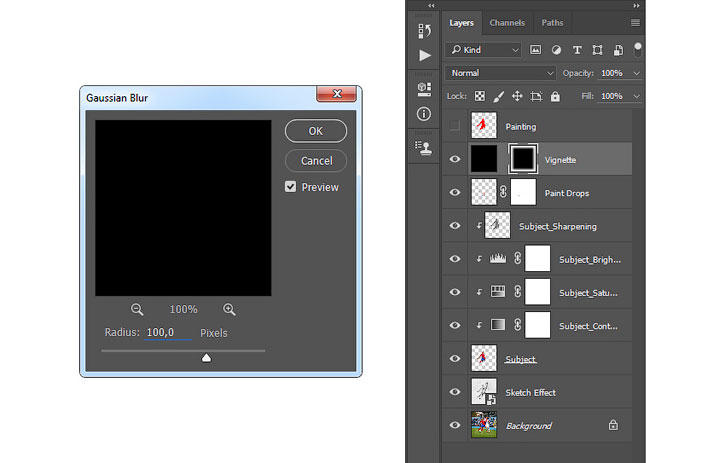Image resolution: width=725 pixels, height=463 pixels.
Task: Click OK in Gaussian Blur dialog
Action: click(x=316, y=131)
